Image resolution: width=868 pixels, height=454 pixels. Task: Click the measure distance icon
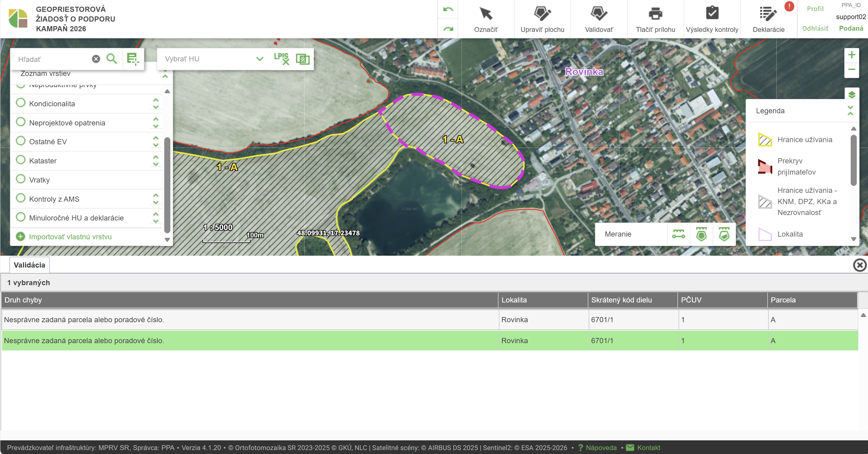click(678, 234)
